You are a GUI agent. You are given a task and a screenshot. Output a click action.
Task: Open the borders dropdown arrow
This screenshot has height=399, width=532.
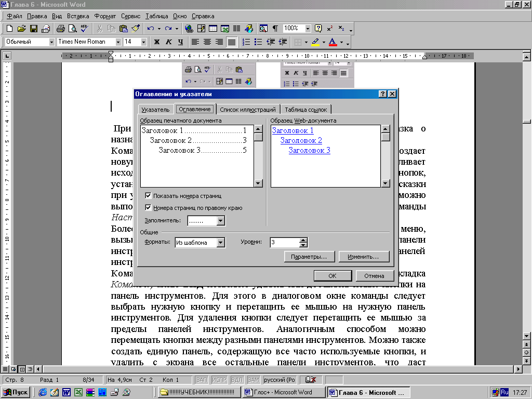coord(306,42)
